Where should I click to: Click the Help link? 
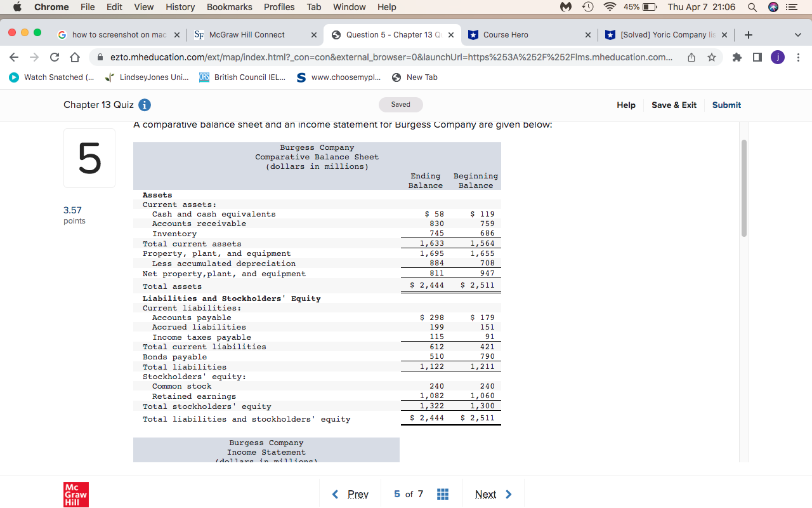point(626,105)
